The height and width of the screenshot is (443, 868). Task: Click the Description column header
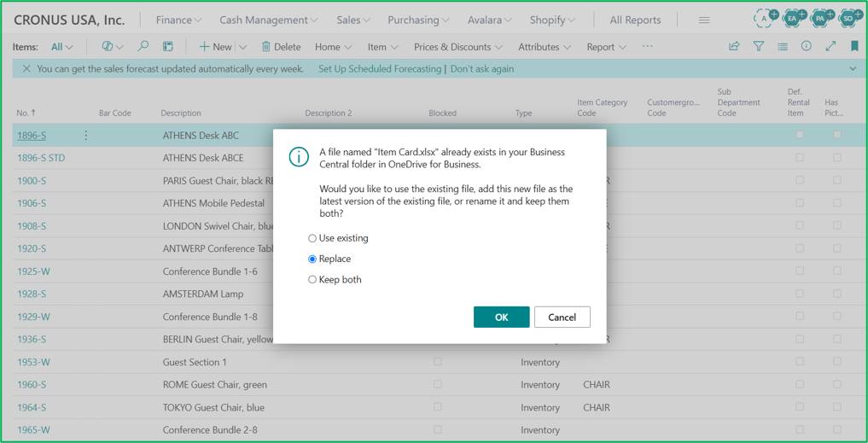(181, 113)
